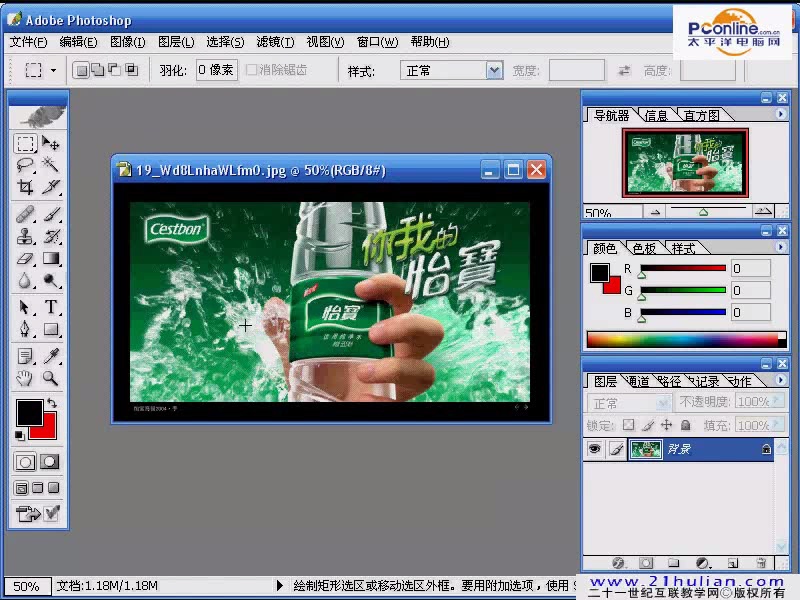Select the Pen tool

pyautogui.click(x=25, y=329)
